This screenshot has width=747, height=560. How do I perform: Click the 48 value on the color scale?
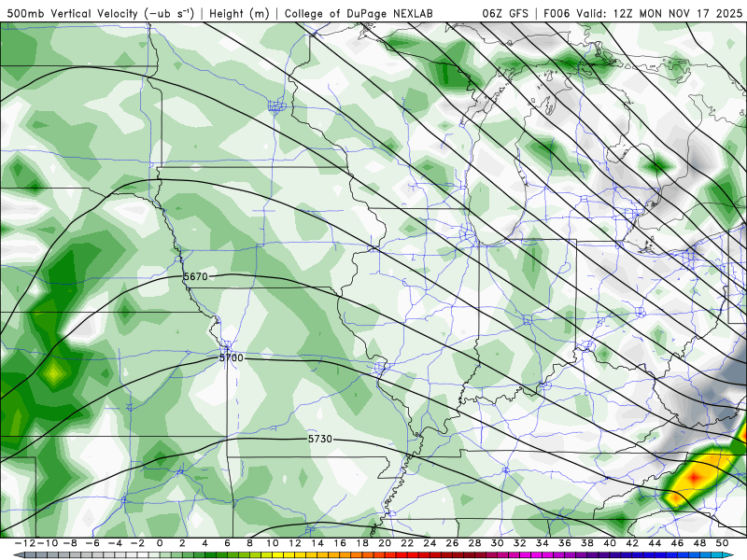[699, 543]
